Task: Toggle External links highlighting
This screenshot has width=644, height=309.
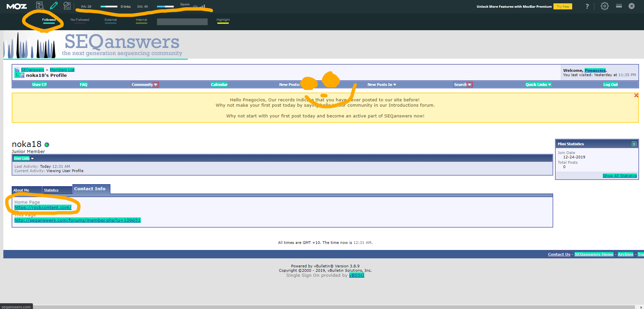Action: (x=111, y=21)
